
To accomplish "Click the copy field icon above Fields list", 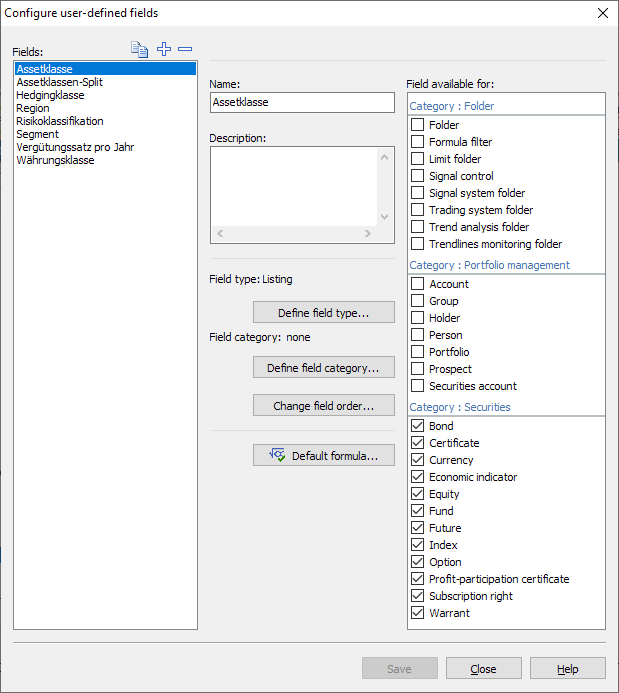I will [139, 49].
